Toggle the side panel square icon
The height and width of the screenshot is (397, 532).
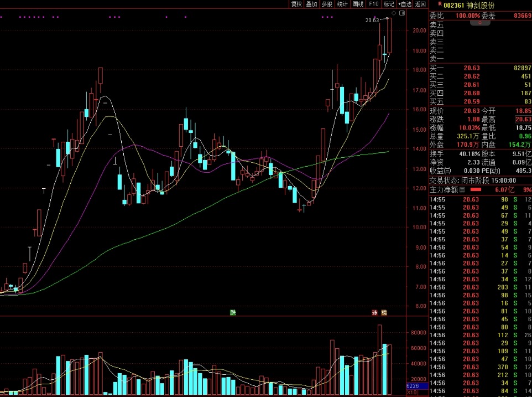(402, 12)
